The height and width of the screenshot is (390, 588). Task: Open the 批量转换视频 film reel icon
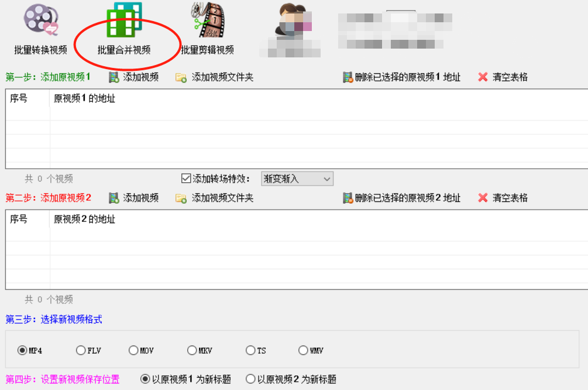click(x=42, y=20)
